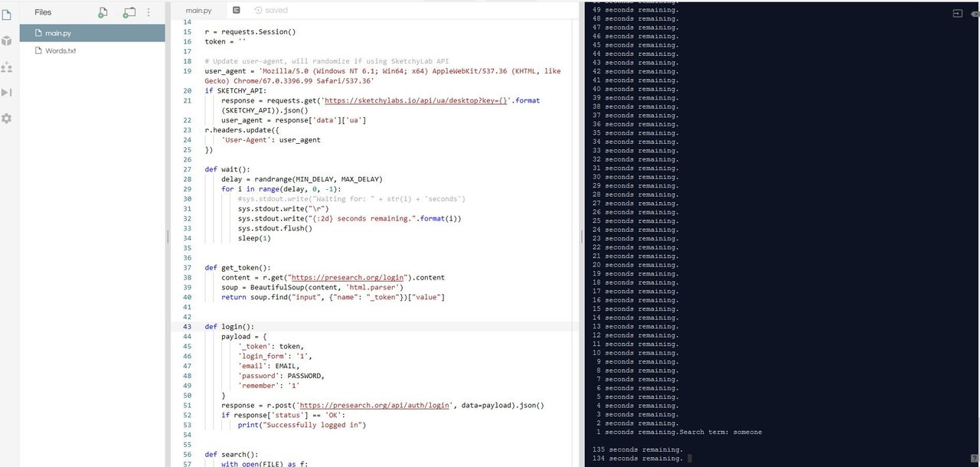Switch to the main.py editor tab
The width and height of the screenshot is (980, 467).
pos(198,11)
